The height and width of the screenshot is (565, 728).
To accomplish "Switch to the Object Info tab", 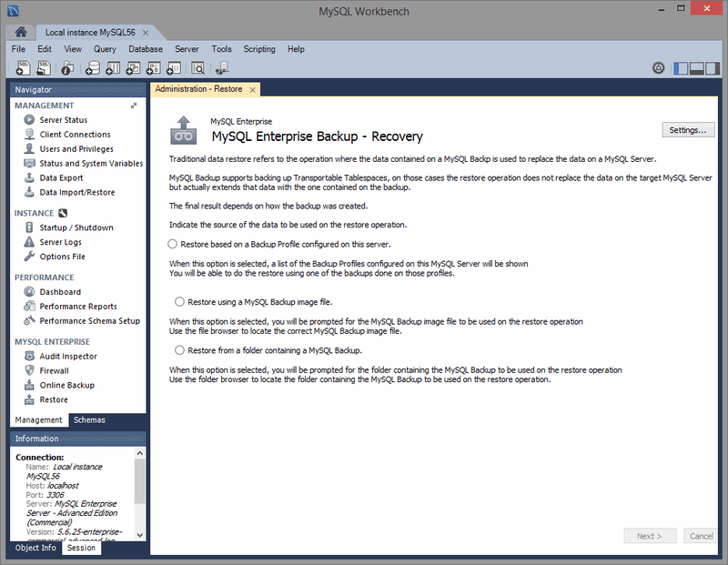I will point(35,548).
